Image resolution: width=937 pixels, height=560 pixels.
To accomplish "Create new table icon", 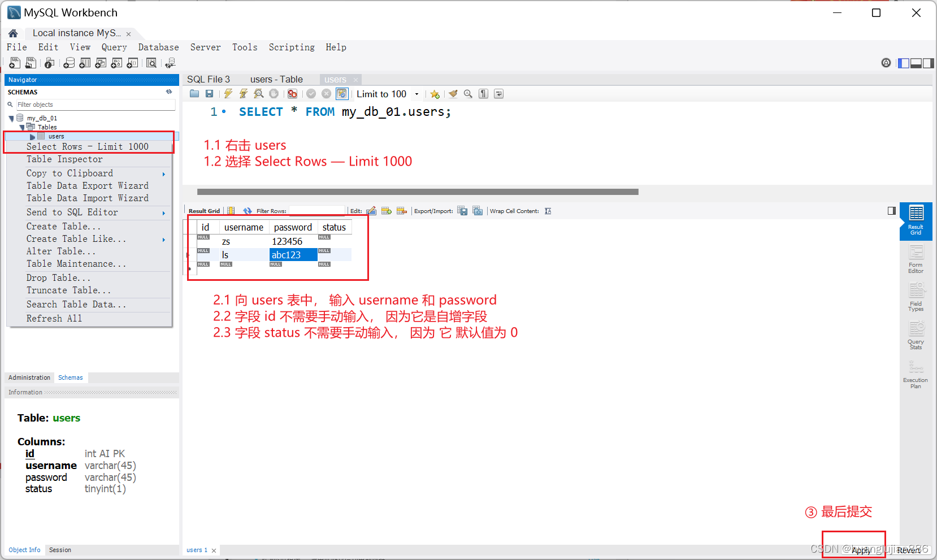I will point(85,63).
